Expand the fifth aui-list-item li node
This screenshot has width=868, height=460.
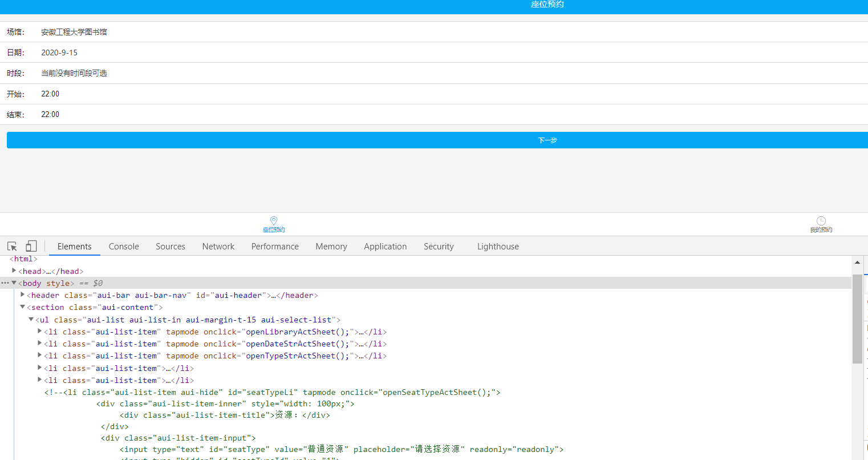click(40, 380)
